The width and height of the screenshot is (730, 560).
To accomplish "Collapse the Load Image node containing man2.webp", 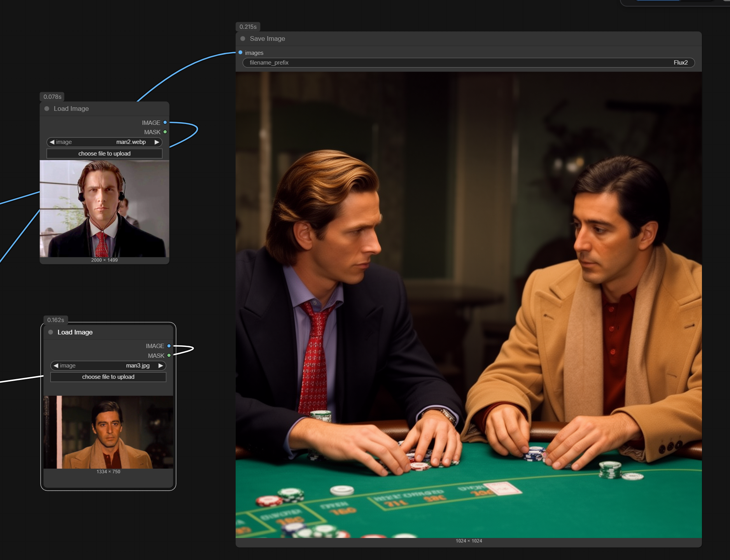I will pyautogui.click(x=47, y=108).
